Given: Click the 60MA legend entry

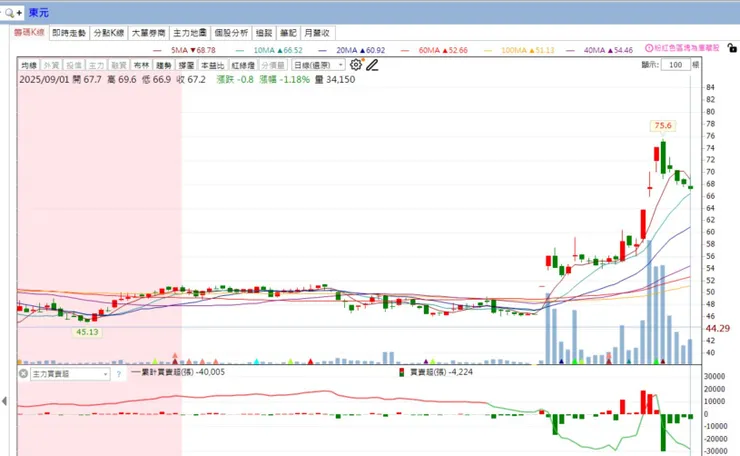Looking at the screenshot, I should click(x=434, y=50).
